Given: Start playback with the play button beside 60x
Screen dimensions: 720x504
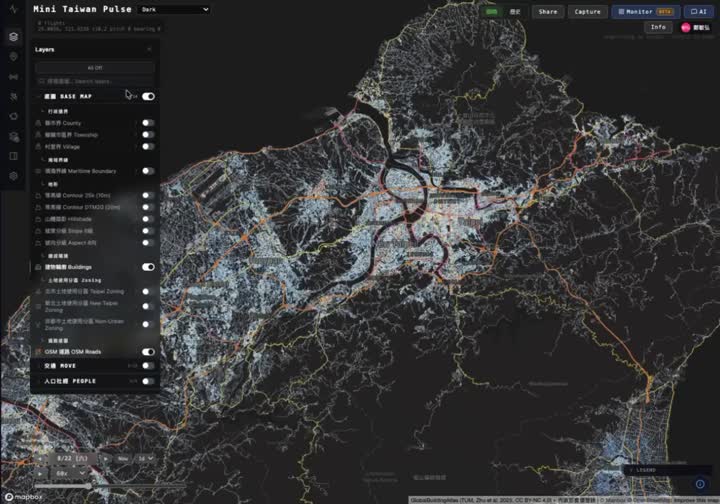Looking at the screenshot, I should point(41,473).
